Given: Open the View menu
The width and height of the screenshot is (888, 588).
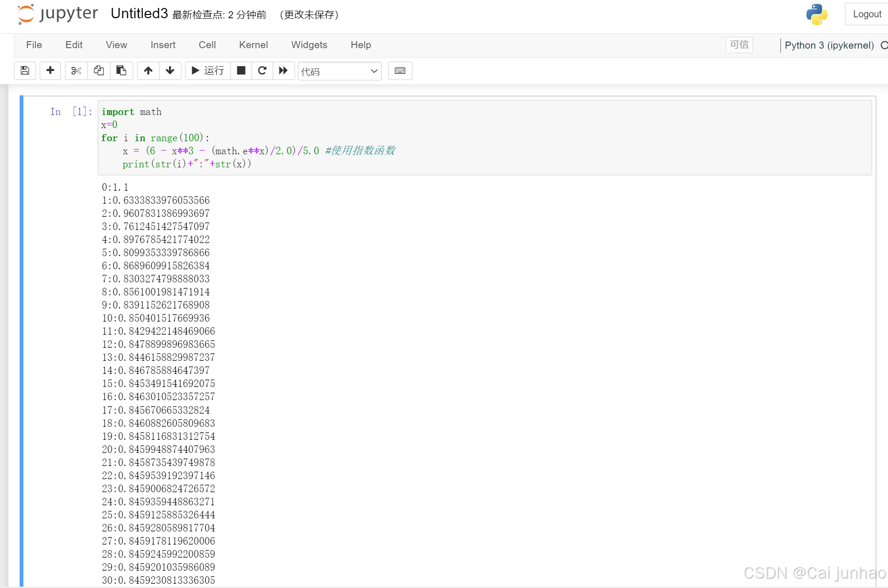Looking at the screenshot, I should point(116,45).
